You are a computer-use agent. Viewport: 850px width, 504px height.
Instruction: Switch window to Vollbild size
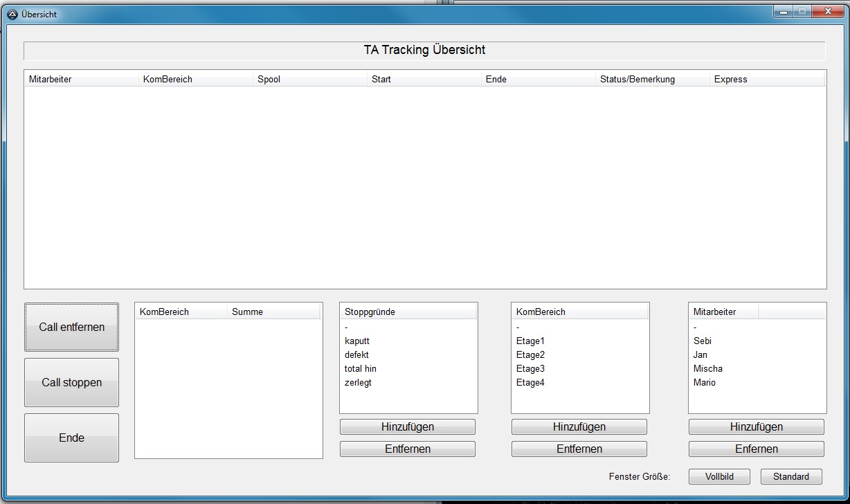click(x=719, y=476)
